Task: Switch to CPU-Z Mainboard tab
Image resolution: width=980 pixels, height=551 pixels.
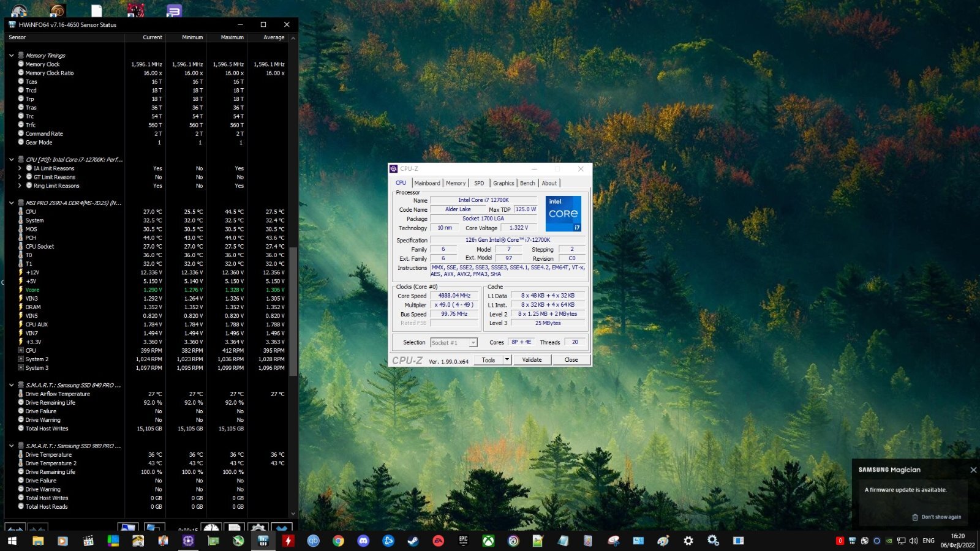Action: click(x=427, y=183)
